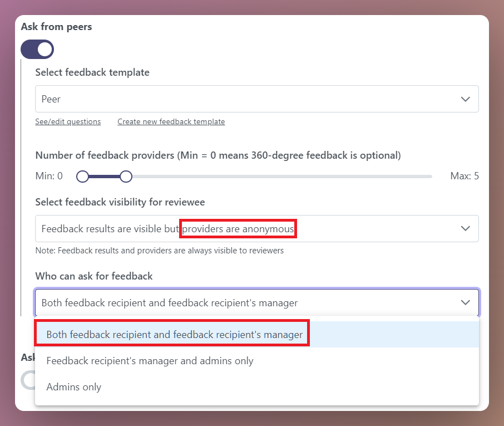Choose the 'Admins only' option
504x426 pixels.
pos(74,386)
